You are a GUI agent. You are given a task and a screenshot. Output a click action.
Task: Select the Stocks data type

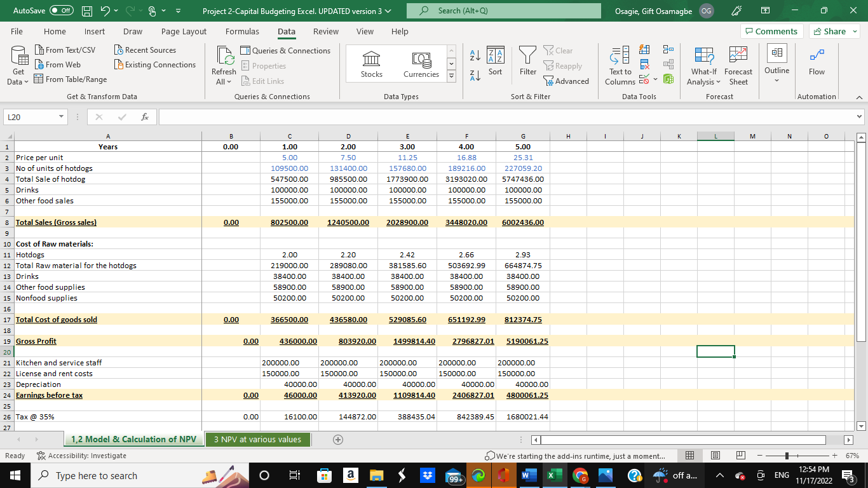(x=372, y=65)
